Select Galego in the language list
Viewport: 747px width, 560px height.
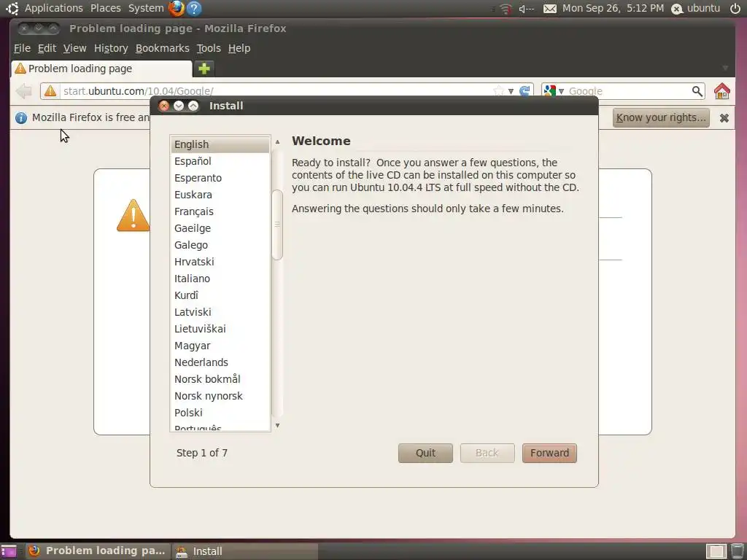[x=220, y=245]
